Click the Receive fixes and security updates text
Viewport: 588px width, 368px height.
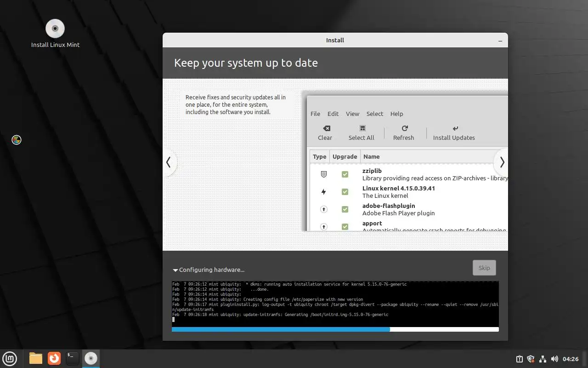click(236, 104)
